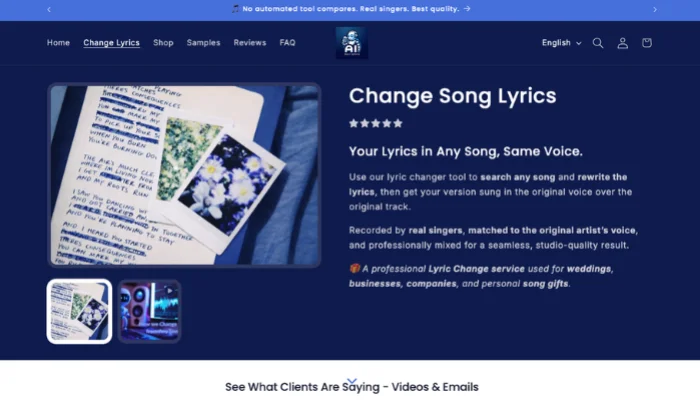Show previous announcement with left arrow
This screenshot has width=700, height=400.
click(x=49, y=9)
